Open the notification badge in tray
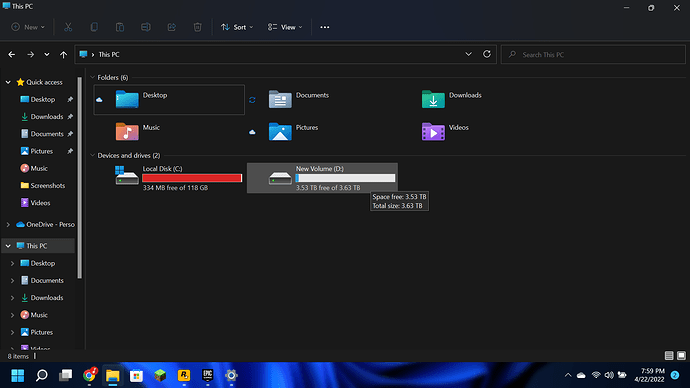Screen dimensions: 690x388 675,375
